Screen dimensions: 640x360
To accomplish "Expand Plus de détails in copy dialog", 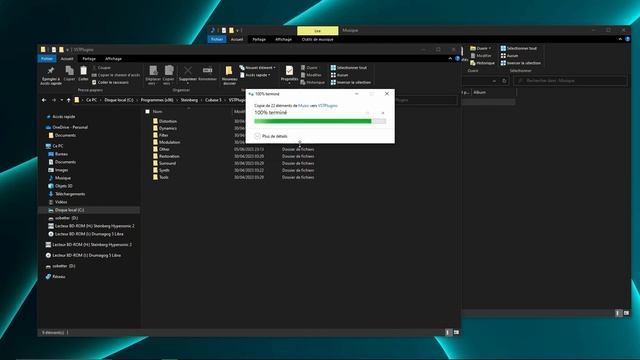I will (271, 136).
